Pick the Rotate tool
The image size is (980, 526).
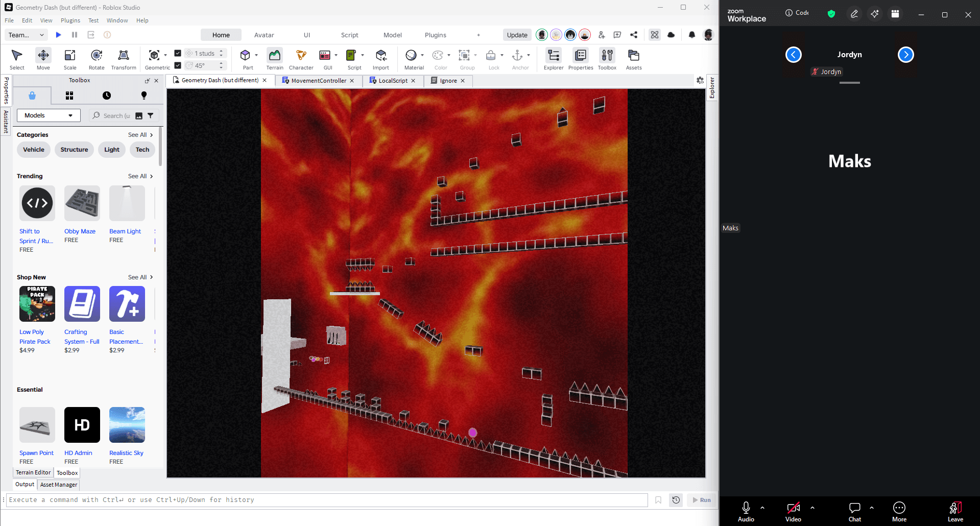(x=97, y=59)
